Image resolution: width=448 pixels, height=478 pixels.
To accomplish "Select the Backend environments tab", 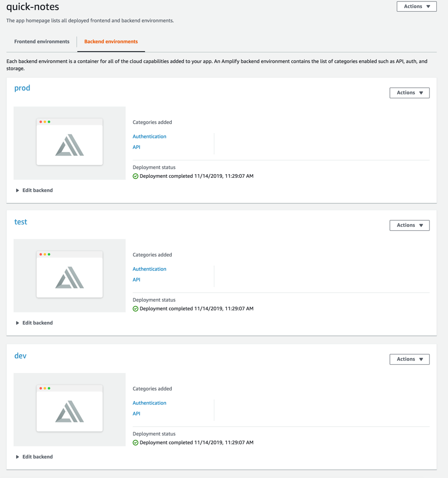I will [x=111, y=41].
